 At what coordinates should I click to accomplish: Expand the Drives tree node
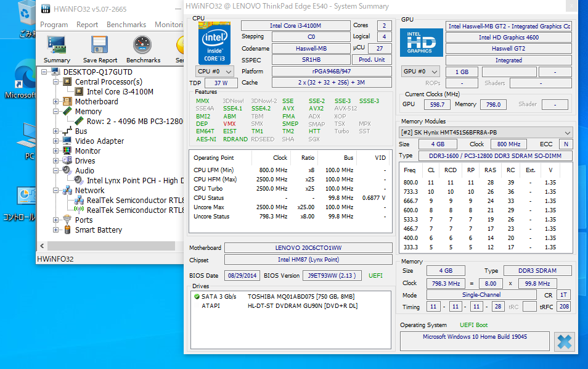click(56, 161)
